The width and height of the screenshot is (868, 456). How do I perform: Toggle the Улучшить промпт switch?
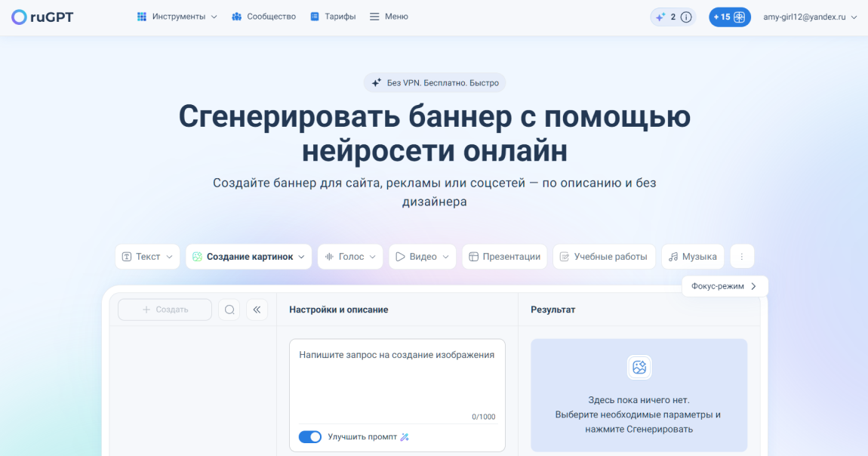[x=310, y=436]
